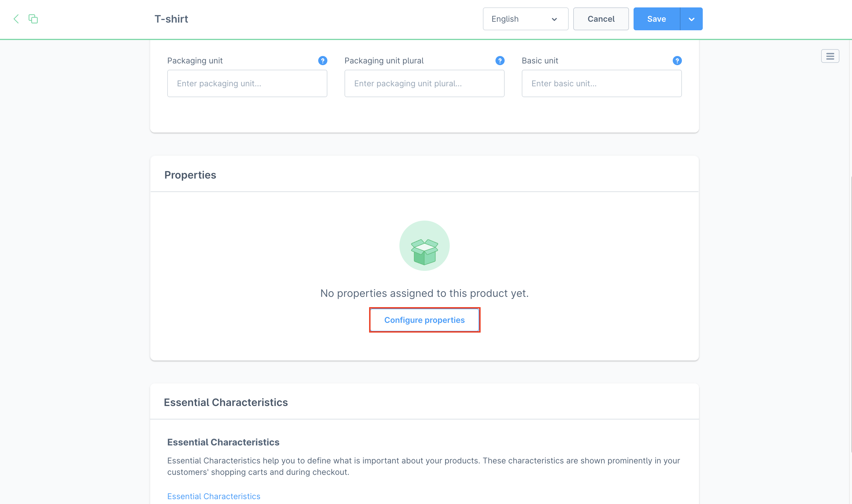Click Configure properties button
The height and width of the screenshot is (504, 852).
pos(424,320)
